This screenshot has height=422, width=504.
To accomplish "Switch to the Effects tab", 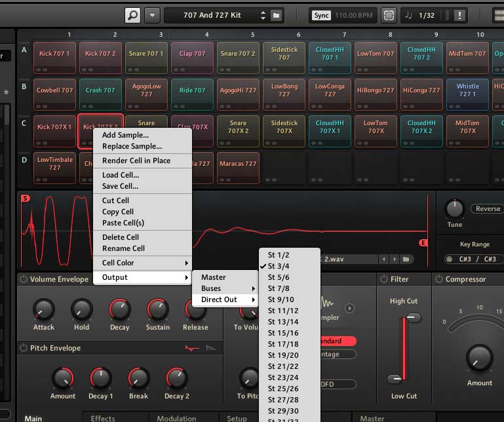I will click(103, 418).
